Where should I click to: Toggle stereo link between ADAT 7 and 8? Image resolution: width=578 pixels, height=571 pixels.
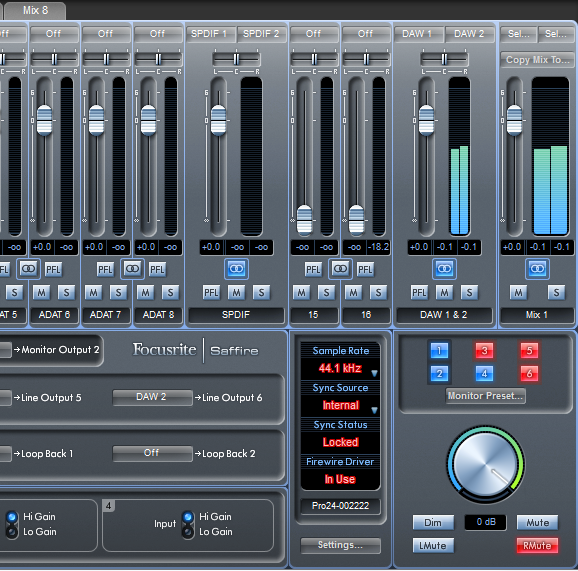(x=132, y=269)
